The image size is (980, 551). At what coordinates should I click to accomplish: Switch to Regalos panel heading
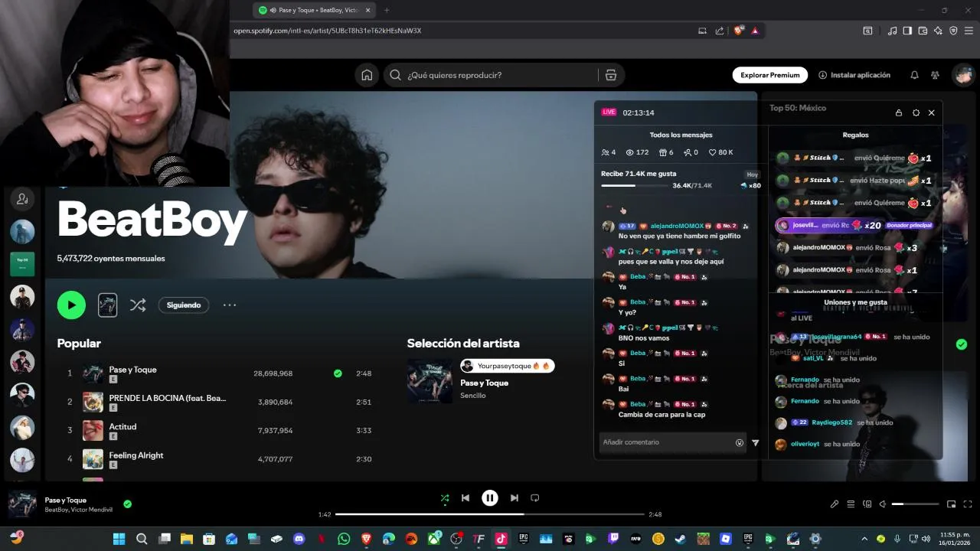pyautogui.click(x=855, y=135)
